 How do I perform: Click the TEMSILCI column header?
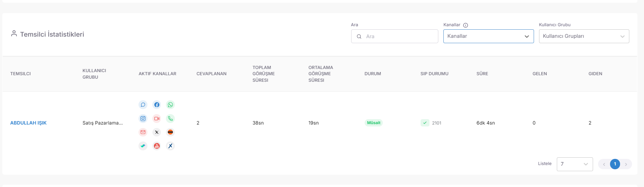(20, 74)
